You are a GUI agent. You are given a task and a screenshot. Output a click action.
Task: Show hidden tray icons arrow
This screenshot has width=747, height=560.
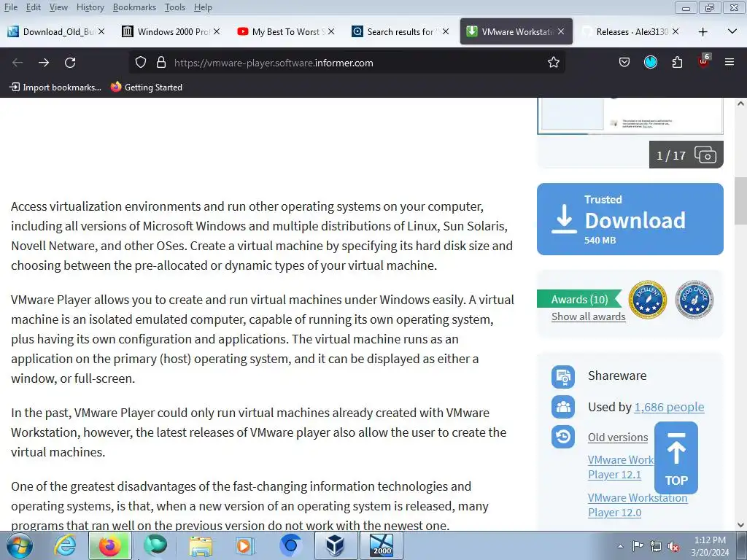pos(620,546)
